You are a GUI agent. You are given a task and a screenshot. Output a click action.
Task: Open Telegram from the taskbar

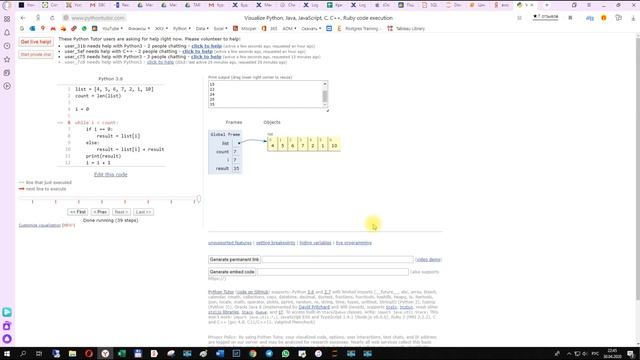coord(269,353)
